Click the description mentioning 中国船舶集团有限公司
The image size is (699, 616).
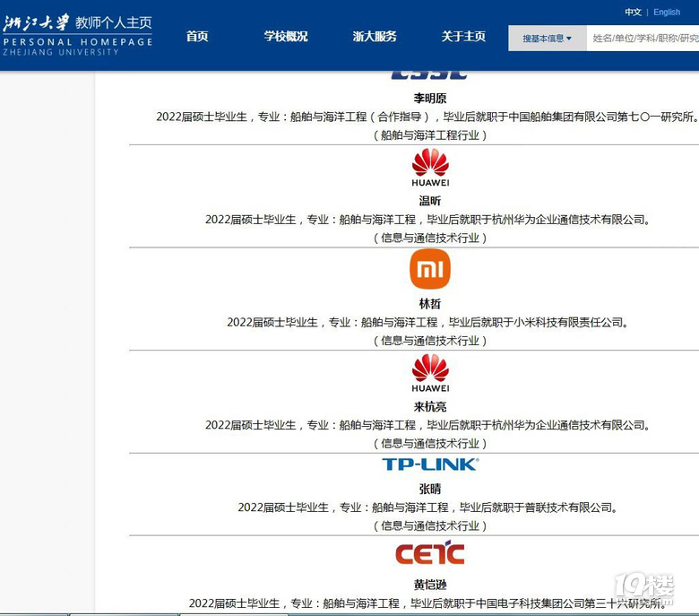tap(427, 117)
